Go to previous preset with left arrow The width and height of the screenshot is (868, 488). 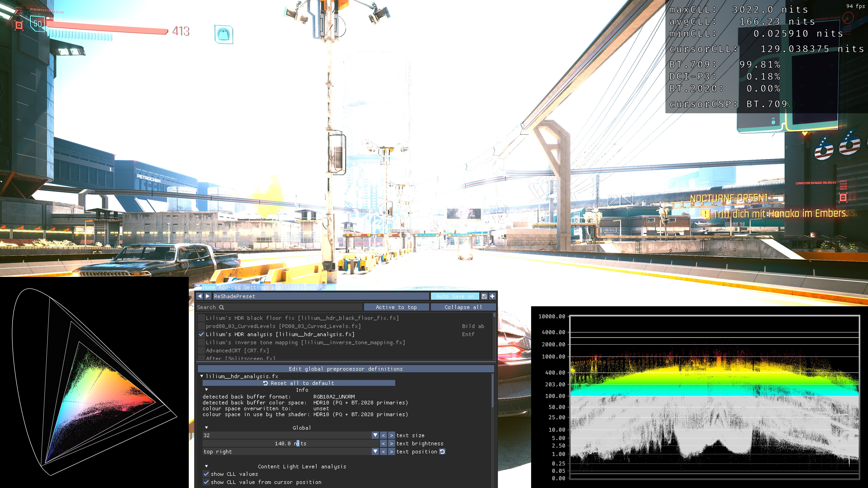point(200,296)
